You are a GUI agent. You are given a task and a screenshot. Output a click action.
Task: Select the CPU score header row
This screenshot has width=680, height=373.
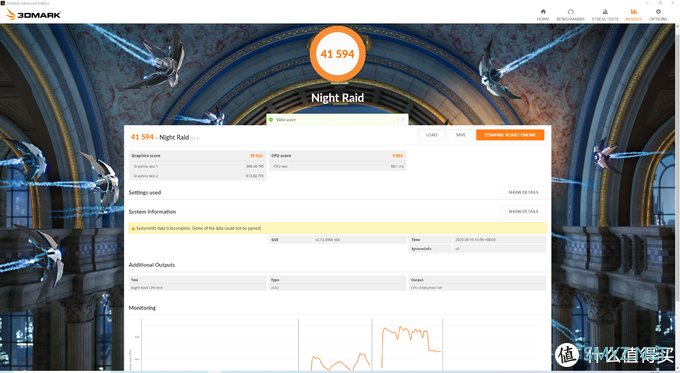pyautogui.click(x=337, y=156)
